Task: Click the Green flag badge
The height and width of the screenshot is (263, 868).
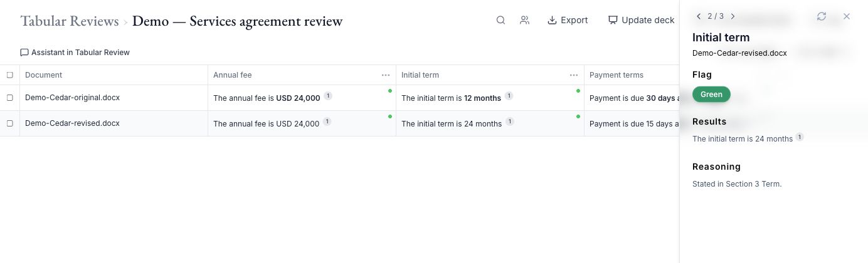Action: pos(711,95)
